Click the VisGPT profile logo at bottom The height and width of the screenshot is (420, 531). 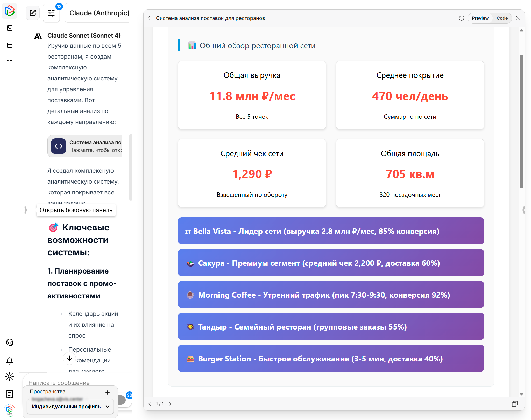pos(10,410)
